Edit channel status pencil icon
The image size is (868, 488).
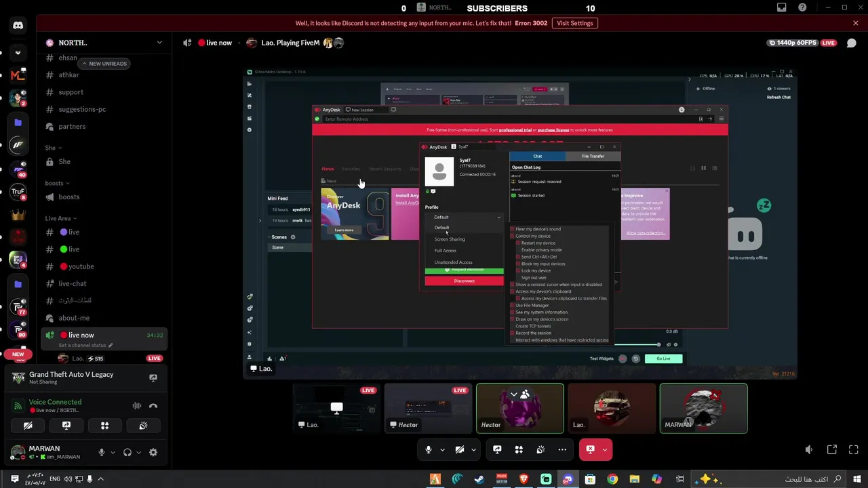pos(111,345)
